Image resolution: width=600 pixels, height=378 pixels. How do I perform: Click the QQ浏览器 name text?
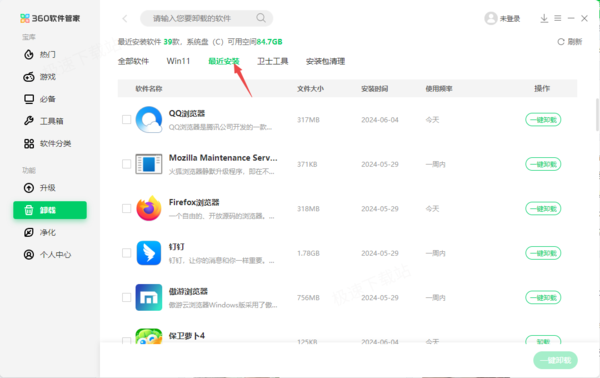coord(187,114)
